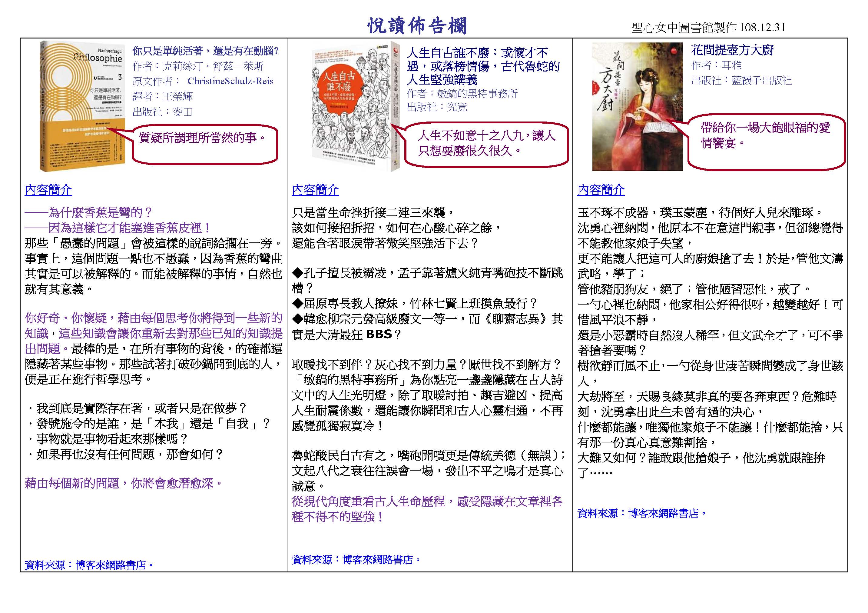
Task: Click the publisher line 藍襪子出版社
Action: click(x=741, y=80)
